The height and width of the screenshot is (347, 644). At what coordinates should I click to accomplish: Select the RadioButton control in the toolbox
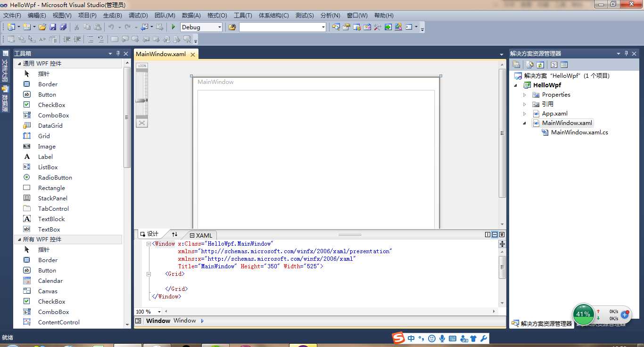55,178
